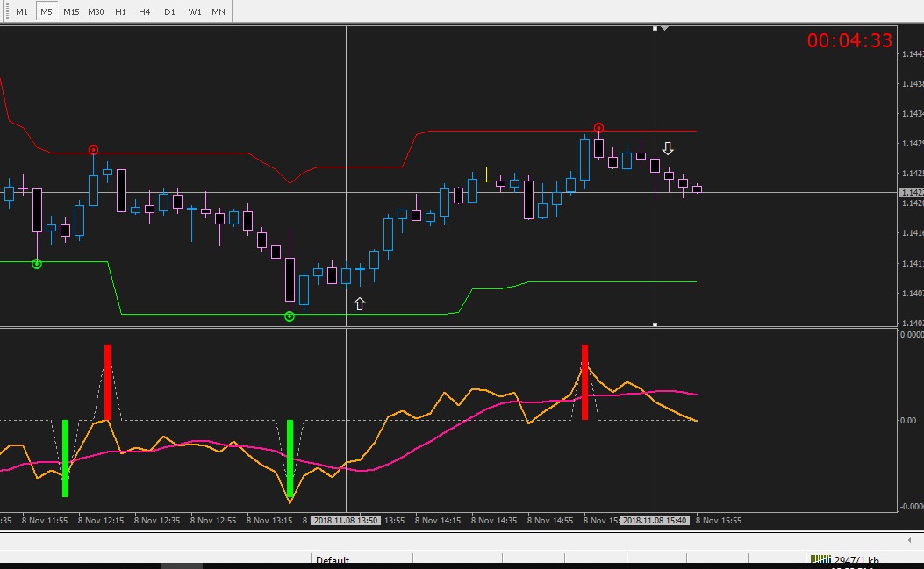Click green circle marker at 11:55 low
The width and height of the screenshot is (924, 569).
coord(37,265)
